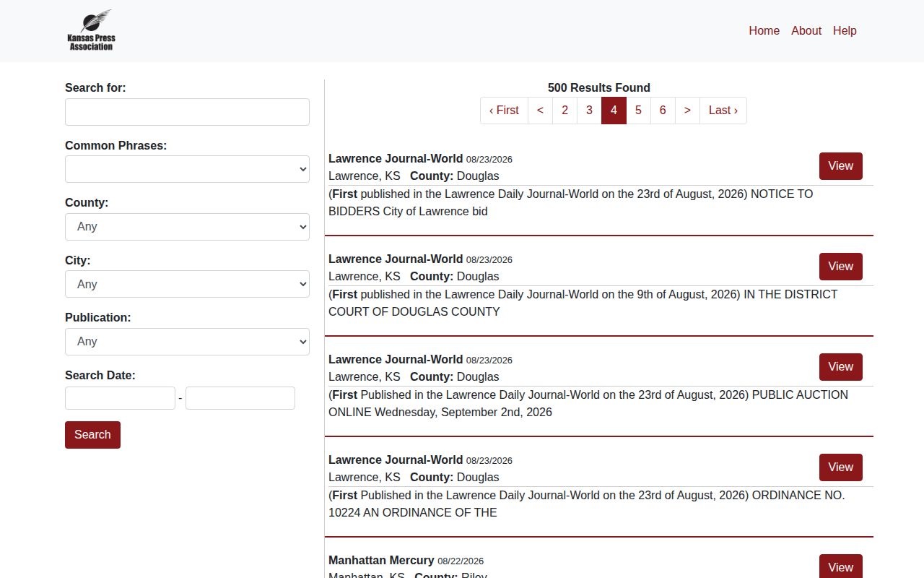Select page 5 in pagination

pos(638,111)
